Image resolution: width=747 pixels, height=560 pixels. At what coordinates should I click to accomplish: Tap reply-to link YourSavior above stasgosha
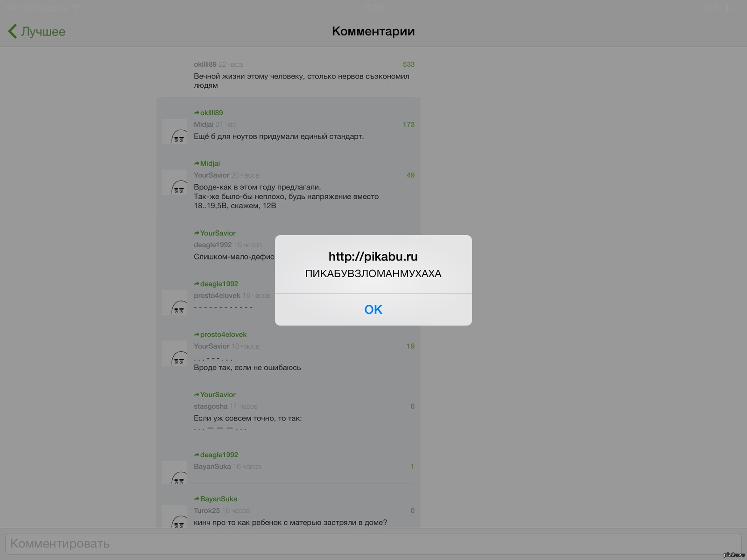pyautogui.click(x=218, y=395)
